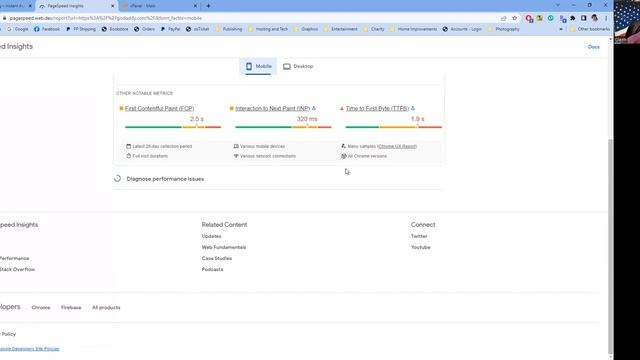Screen dimensions: 640x360
Task: Open the All products footer link
Action: (106, 307)
